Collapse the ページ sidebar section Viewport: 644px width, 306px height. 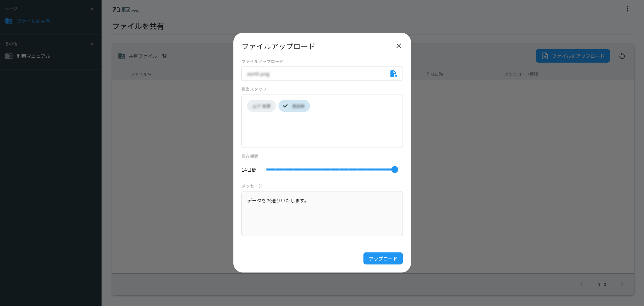(x=92, y=9)
